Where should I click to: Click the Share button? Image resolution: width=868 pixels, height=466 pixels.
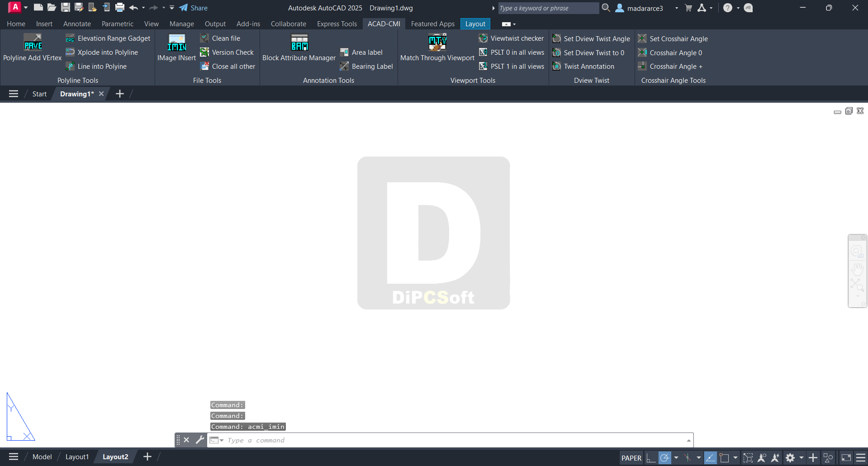pos(193,8)
